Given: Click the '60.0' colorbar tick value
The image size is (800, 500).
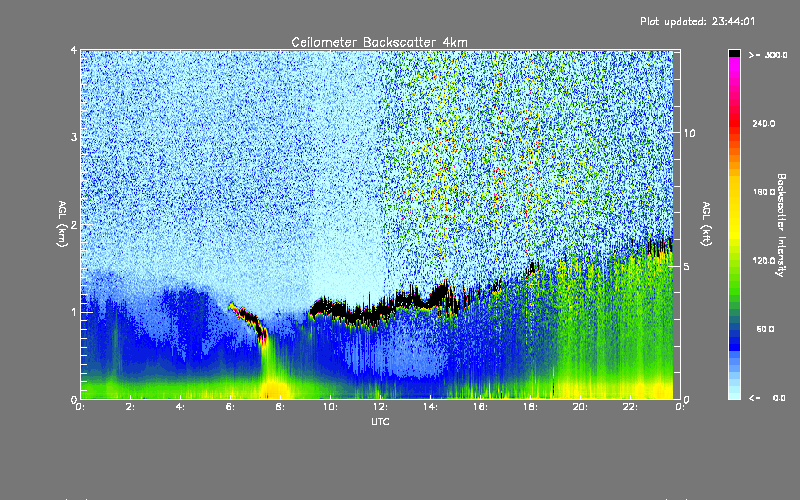Looking at the screenshot, I should coord(765,329).
